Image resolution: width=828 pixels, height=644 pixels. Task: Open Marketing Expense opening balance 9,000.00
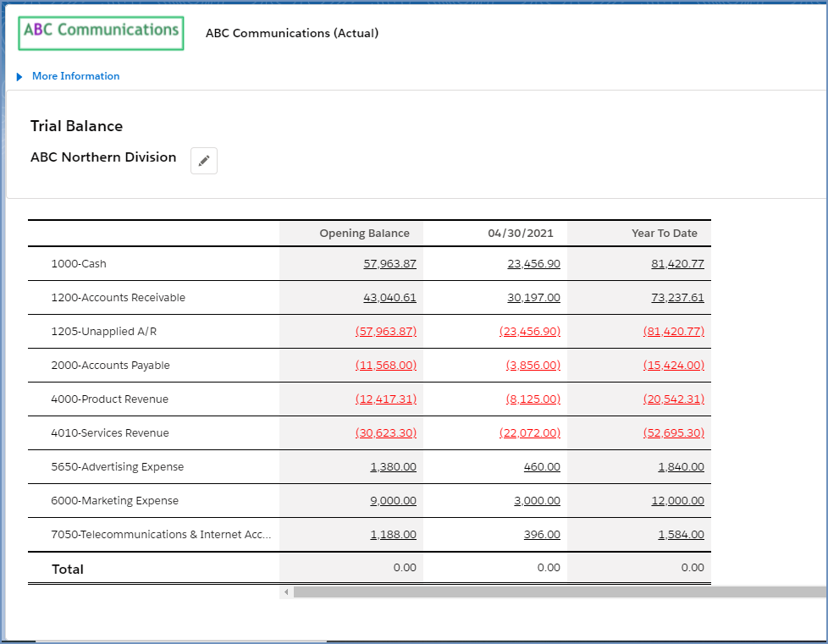pyautogui.click(x=393, y=501)
